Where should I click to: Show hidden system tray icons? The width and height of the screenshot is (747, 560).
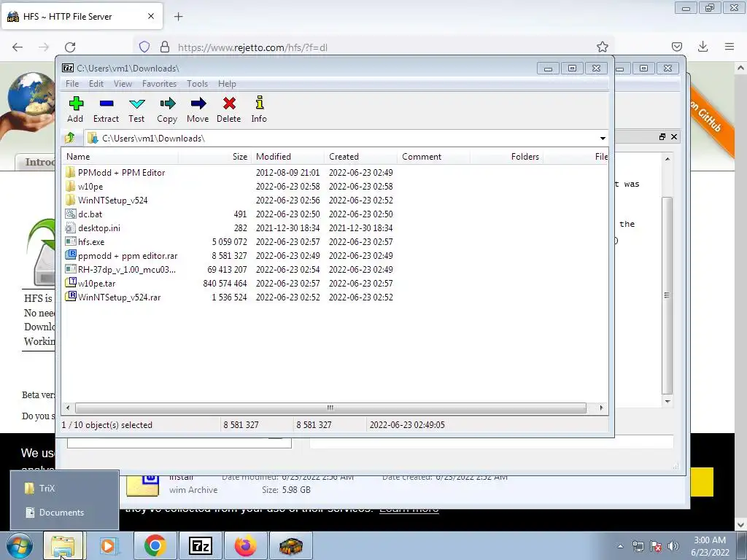click(620, 546)
